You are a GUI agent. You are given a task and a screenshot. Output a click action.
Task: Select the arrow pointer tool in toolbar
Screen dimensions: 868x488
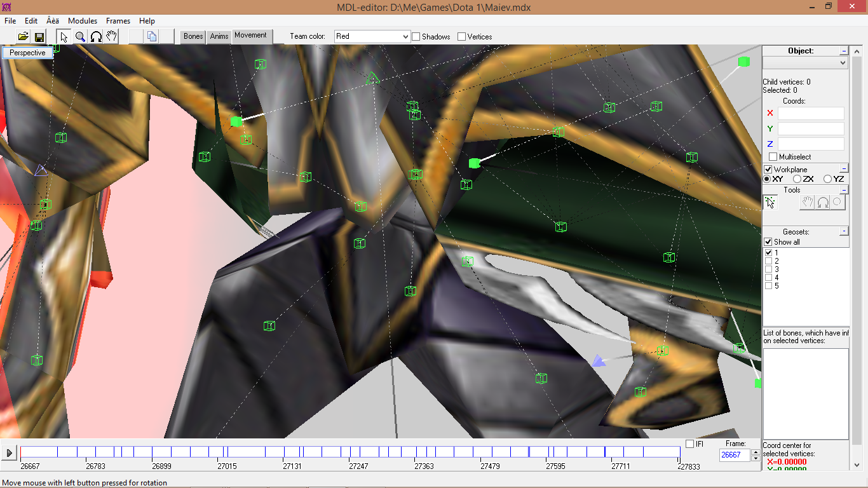[x=64, y=37]
